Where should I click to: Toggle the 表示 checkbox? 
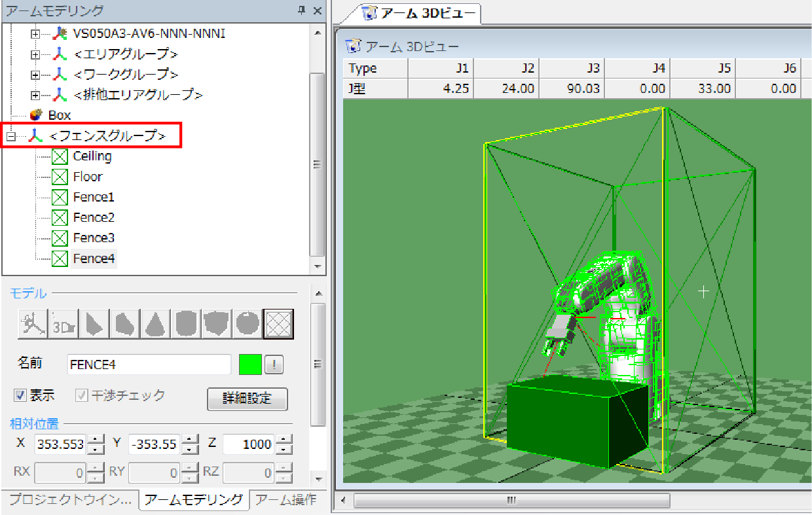pyautogui.click(x=20, y=395)
